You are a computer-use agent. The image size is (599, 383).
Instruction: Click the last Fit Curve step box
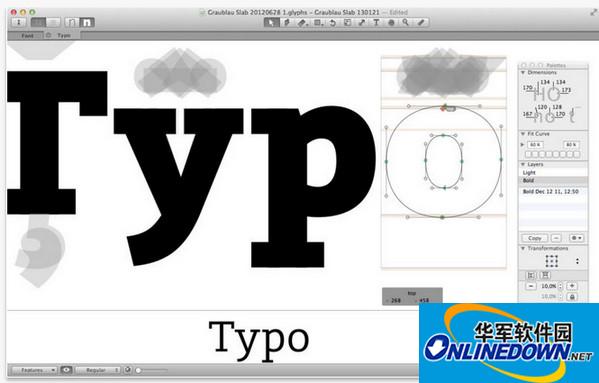[577, 154]
